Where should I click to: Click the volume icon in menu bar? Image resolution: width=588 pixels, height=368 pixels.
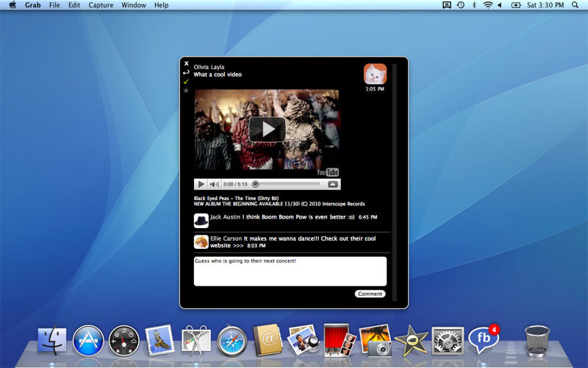coord(500,5)
